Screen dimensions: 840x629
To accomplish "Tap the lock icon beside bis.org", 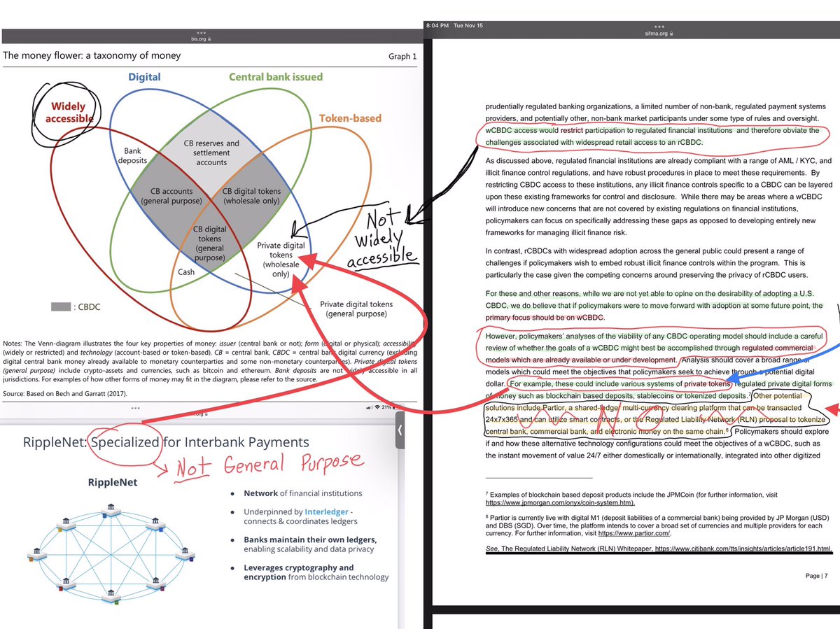I will (209, 38).
